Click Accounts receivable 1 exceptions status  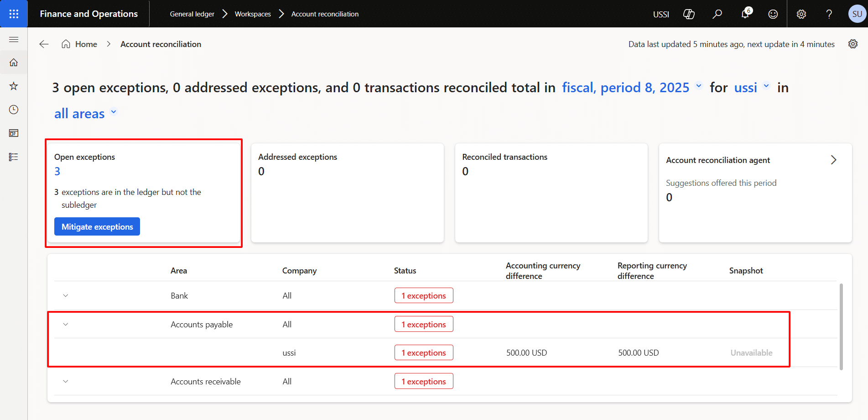(424, 382)
